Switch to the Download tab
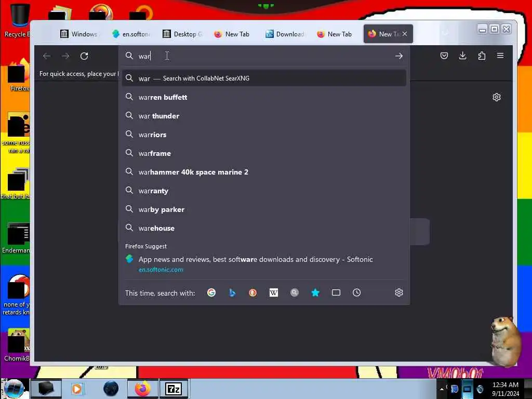This screenshot has height=399, width=532. pyautogui.click(x=285, y=34)
